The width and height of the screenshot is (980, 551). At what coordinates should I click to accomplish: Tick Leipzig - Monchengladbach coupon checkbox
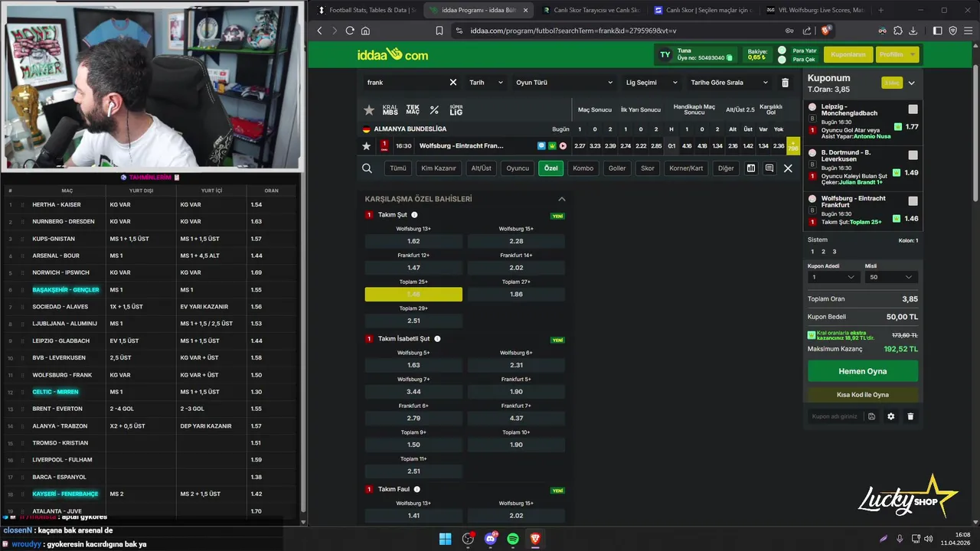pyautogui.click(x=913, y=109)
